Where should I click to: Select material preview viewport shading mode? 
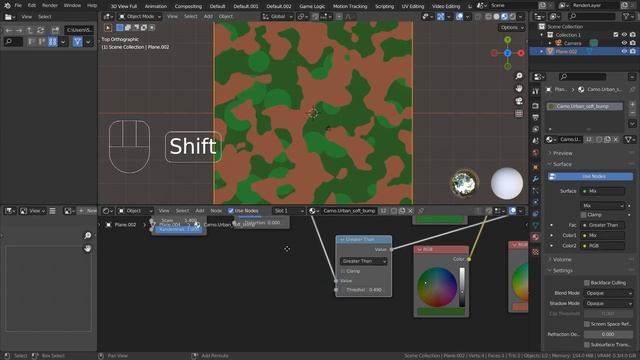coord(504,17)
